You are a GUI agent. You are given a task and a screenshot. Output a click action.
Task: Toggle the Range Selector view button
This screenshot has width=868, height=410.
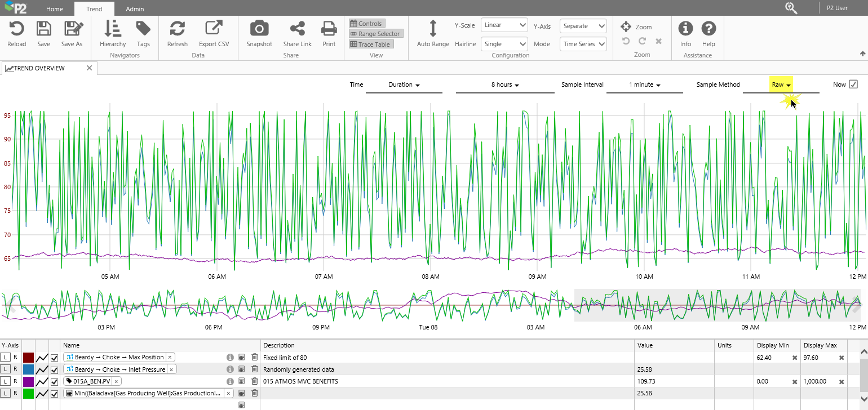point(375,34)
